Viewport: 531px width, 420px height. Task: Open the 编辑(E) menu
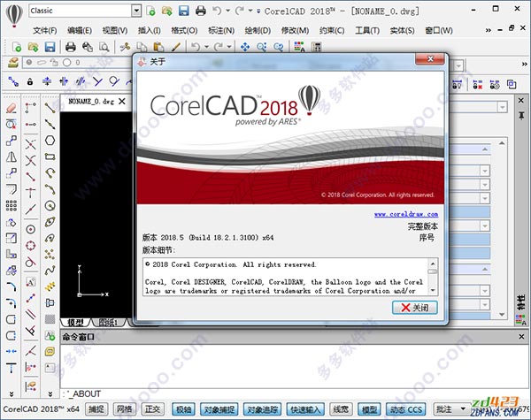(80, 30)
